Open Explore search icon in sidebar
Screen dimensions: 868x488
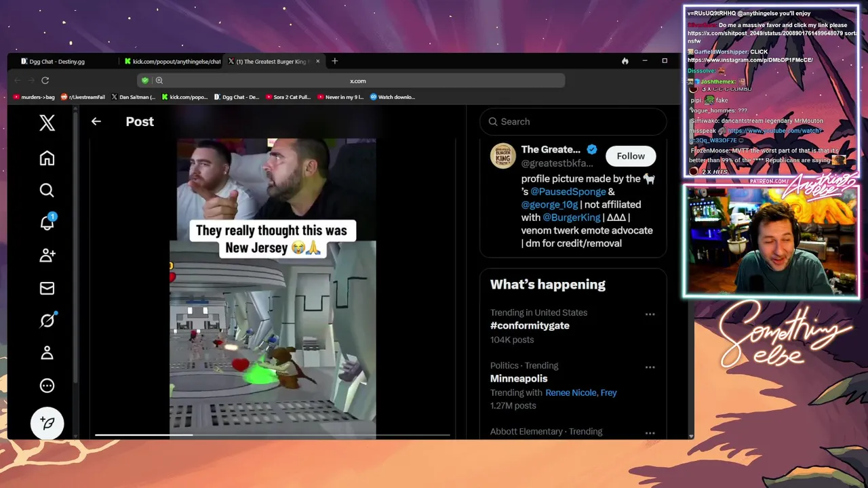47,190
